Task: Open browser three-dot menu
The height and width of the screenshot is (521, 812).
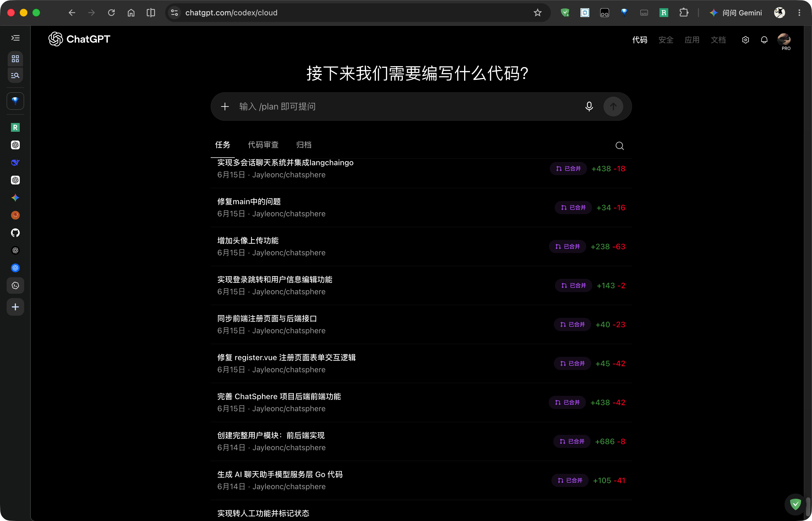Action: tap(799, 13)
